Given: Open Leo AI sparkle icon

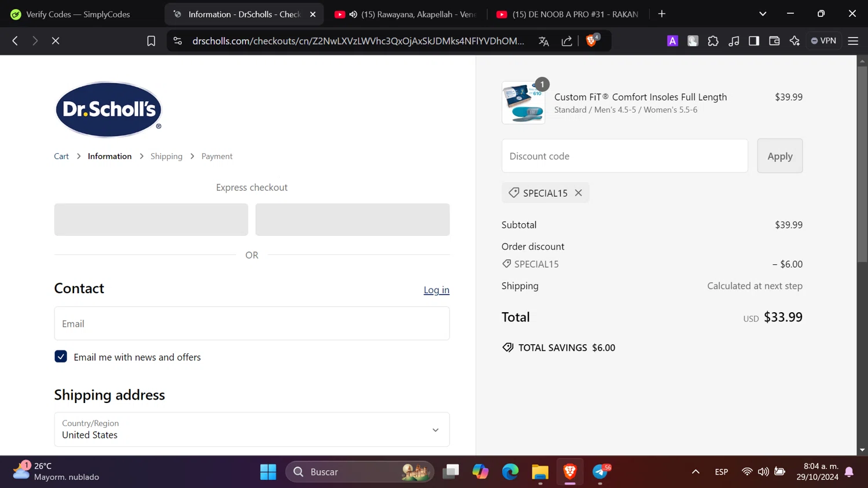Looking at the screenshot, I should pos(795,40).
